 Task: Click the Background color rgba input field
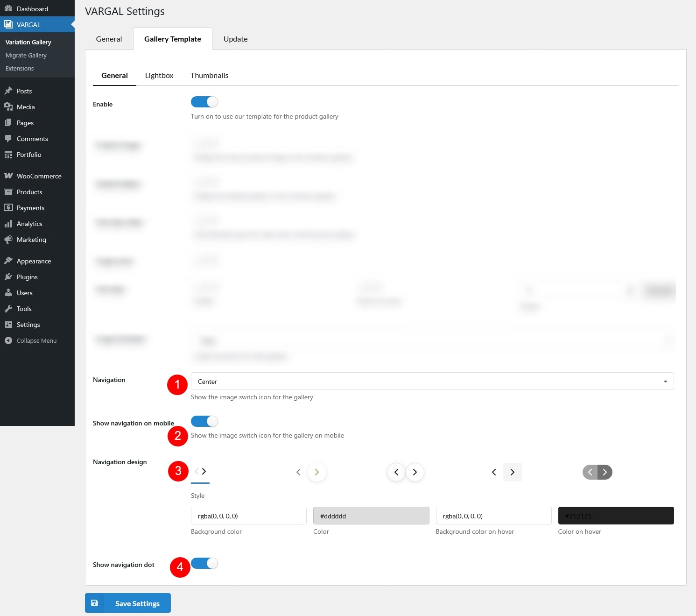(248, 516)
